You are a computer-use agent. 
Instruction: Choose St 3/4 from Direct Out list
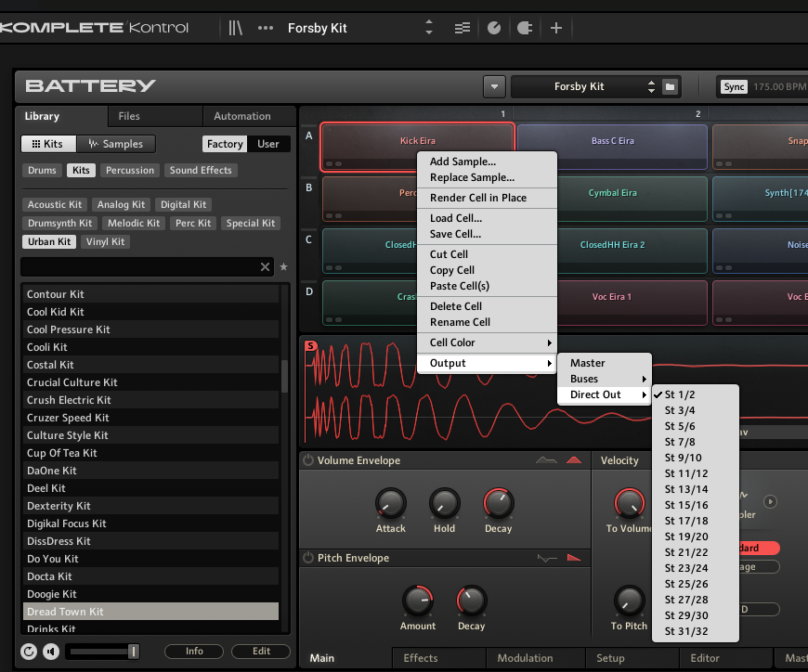pos(680,410)
